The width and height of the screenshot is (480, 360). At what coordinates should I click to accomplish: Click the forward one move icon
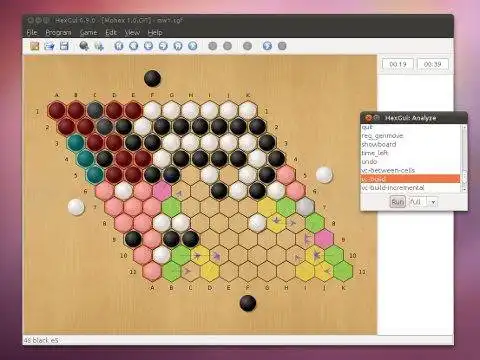163,46
